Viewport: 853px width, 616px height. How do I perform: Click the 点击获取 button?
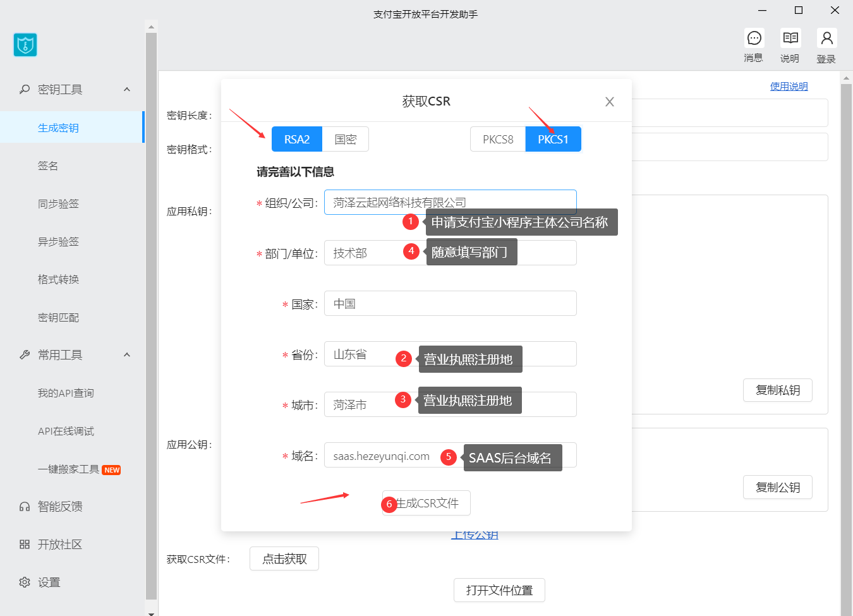tap(284, 559)
